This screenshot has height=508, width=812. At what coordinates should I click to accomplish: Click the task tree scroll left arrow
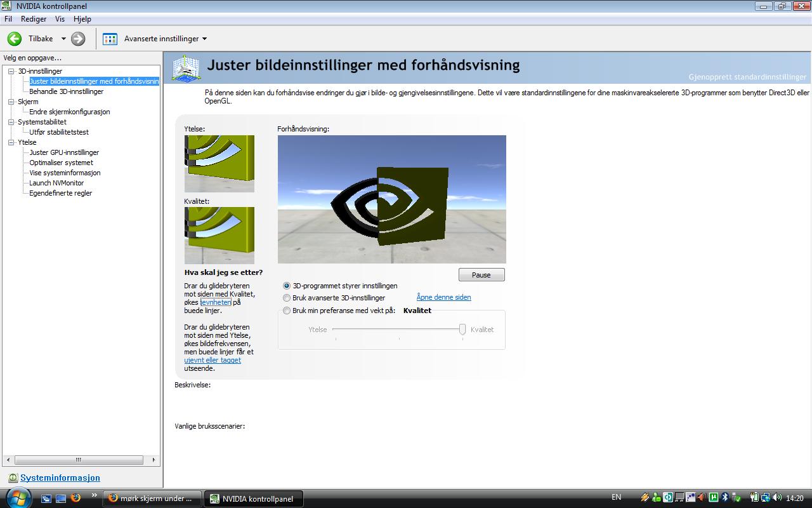coord(8,460)
